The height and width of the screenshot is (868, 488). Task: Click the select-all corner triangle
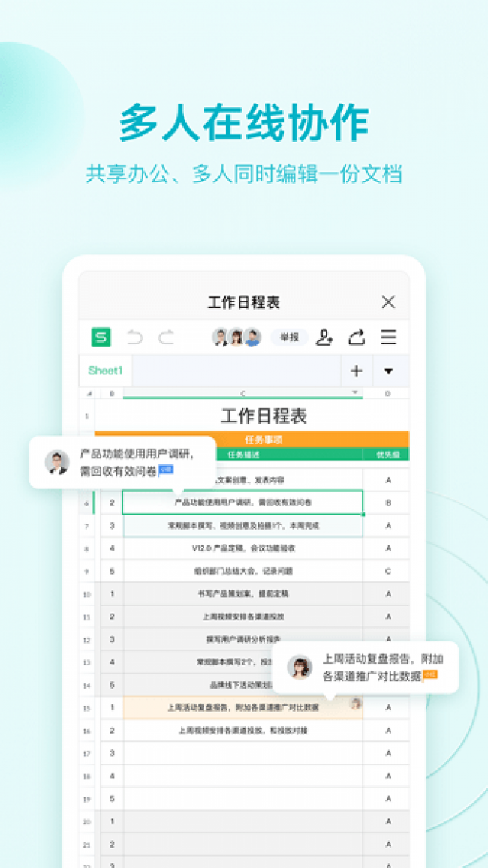click(89, 393)
